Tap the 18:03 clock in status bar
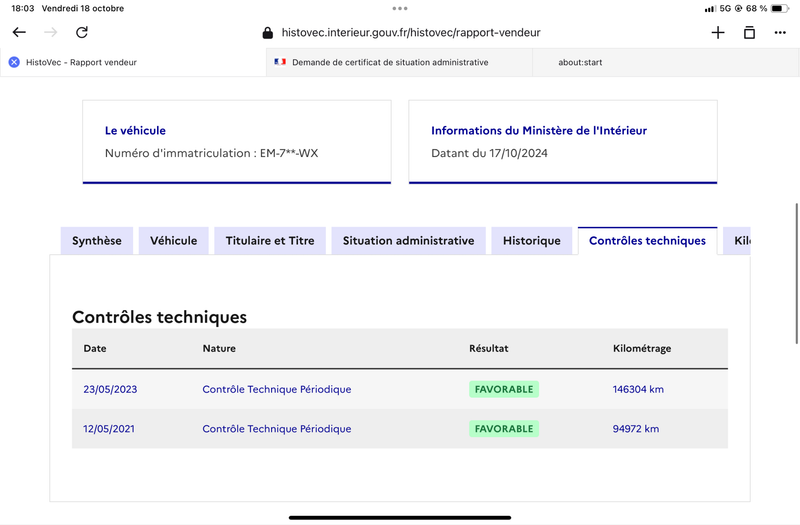 (22, 8)
